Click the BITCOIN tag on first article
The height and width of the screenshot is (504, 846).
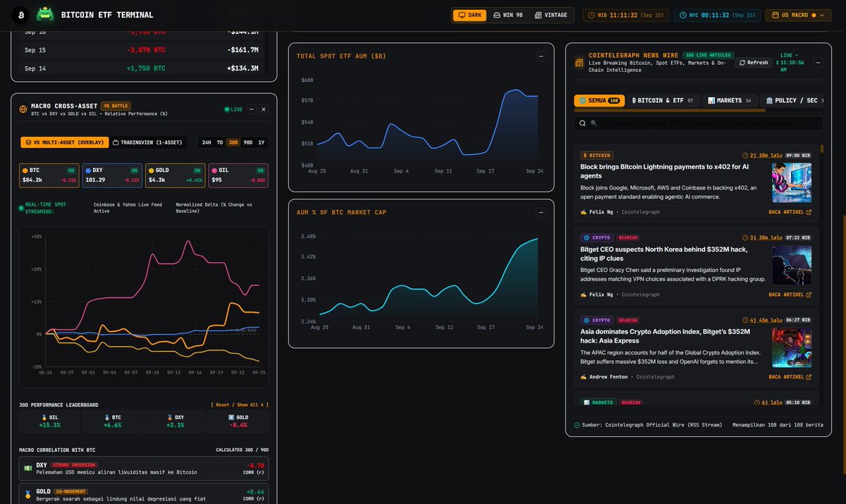pos(596,155)
